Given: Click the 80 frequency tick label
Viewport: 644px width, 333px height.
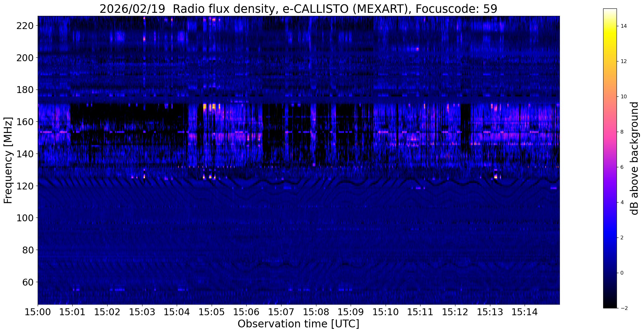Looking at the screenshot, I should click(x=29, y=250).
